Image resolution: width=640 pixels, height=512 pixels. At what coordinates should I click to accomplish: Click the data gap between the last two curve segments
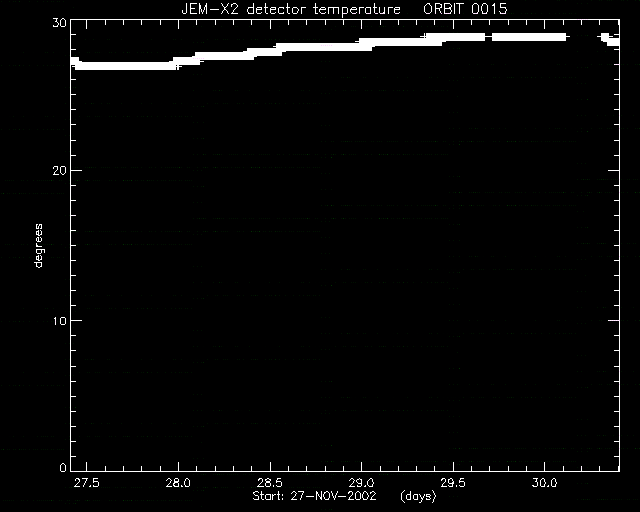coord(584,37)
